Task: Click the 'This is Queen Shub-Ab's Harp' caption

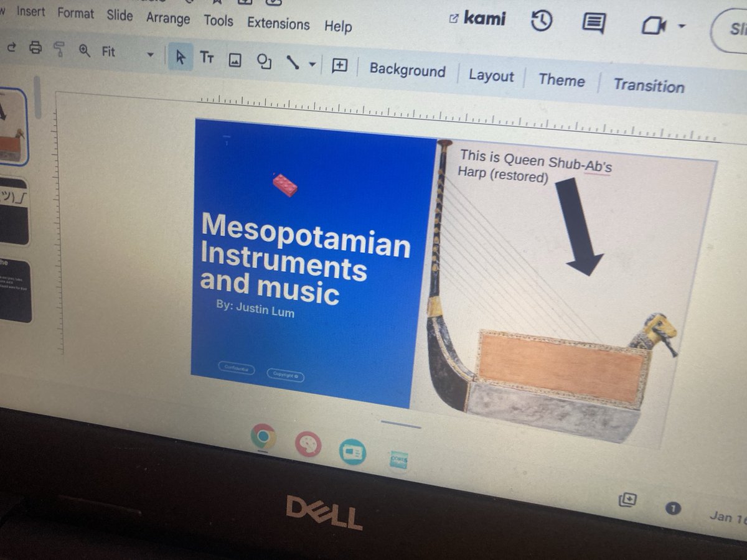Action: point(535,166)
